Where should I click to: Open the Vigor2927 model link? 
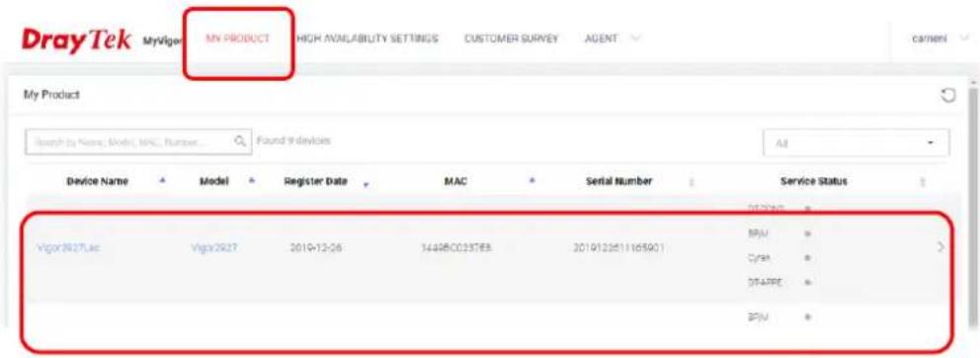[x=213, y=248]
